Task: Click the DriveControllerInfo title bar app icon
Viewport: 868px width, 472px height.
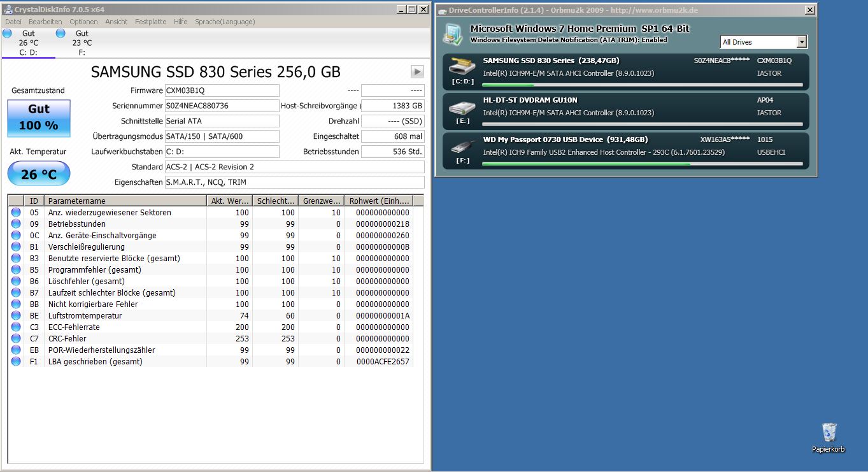Action: tap(442, 10)
